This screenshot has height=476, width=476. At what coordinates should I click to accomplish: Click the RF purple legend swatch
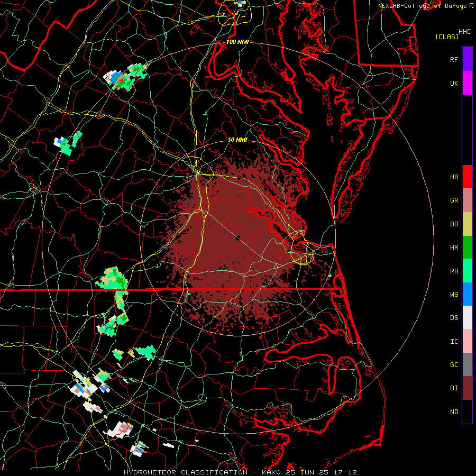click(x=467, y=59)
